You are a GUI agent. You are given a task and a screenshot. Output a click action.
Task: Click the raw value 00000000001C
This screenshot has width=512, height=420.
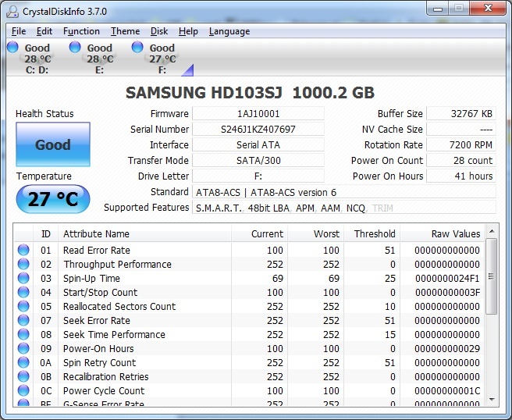tap(447, 390)
